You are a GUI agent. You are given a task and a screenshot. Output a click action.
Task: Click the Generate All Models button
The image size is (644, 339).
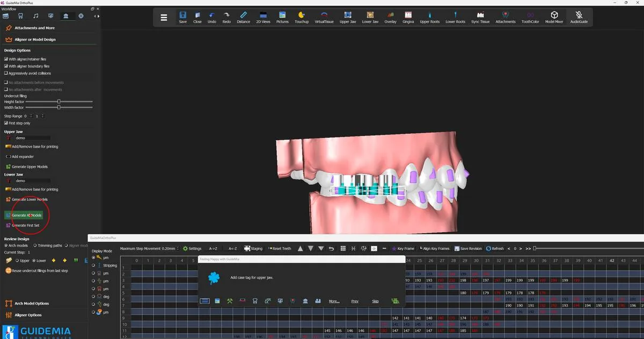(24, 215)
